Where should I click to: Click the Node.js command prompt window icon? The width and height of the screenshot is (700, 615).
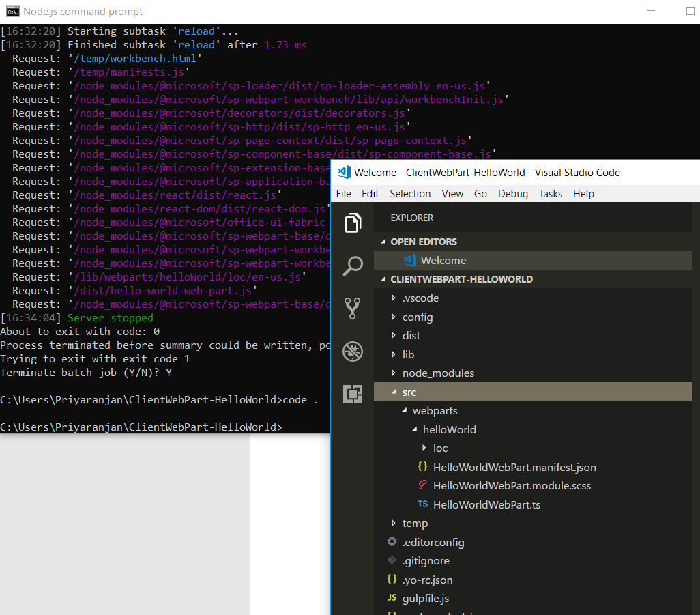[x=12, y=12]
